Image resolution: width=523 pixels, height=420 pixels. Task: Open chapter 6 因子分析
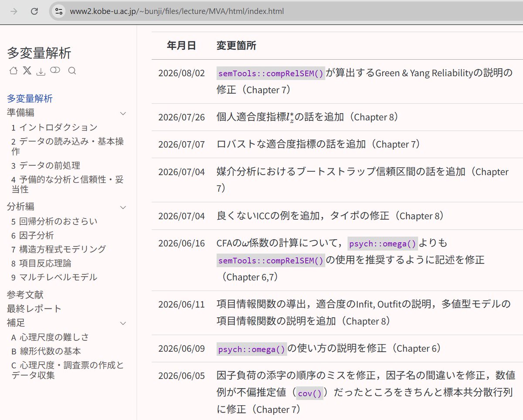pyautogui.click(x=33, y=235)
